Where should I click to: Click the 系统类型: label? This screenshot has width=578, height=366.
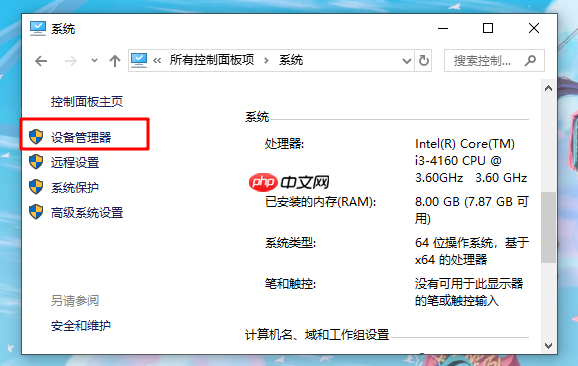(x=290, y=243)
